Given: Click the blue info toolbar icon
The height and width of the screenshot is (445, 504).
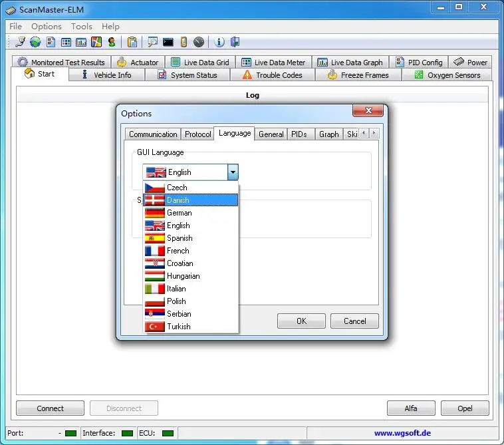Looking at the screenshot, I should (x=219, y=42).
